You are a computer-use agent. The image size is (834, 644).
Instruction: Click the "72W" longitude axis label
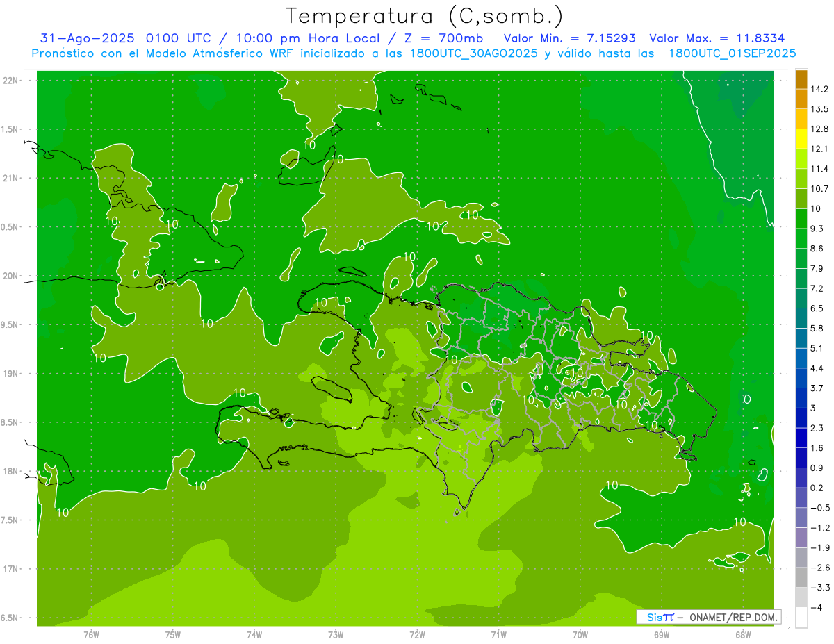point(417,634)
